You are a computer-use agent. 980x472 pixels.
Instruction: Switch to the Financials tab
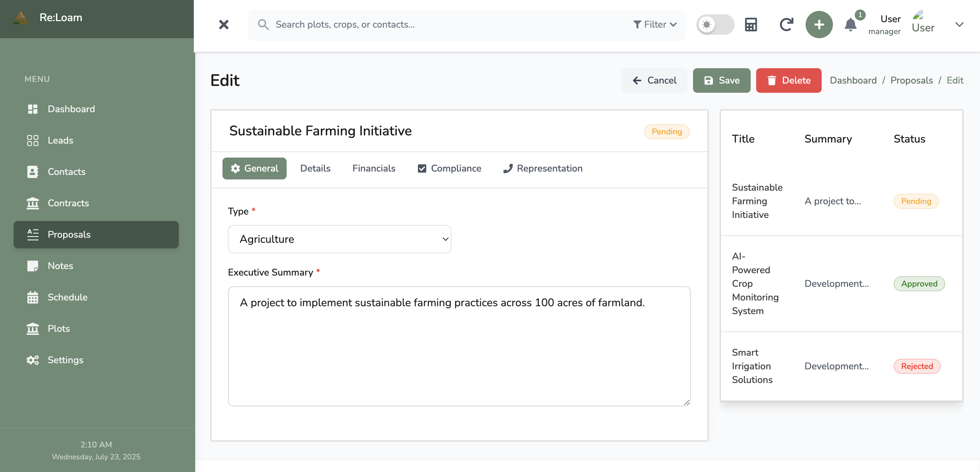374,168
